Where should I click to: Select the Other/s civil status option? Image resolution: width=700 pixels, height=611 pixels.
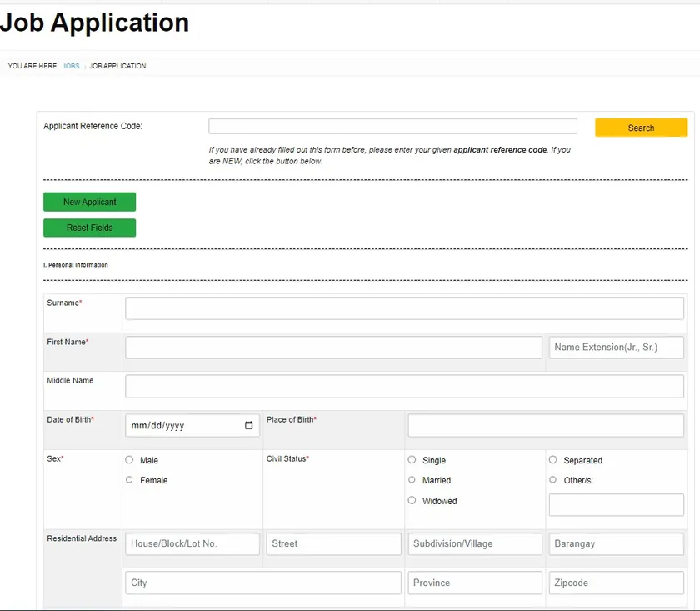553,479
